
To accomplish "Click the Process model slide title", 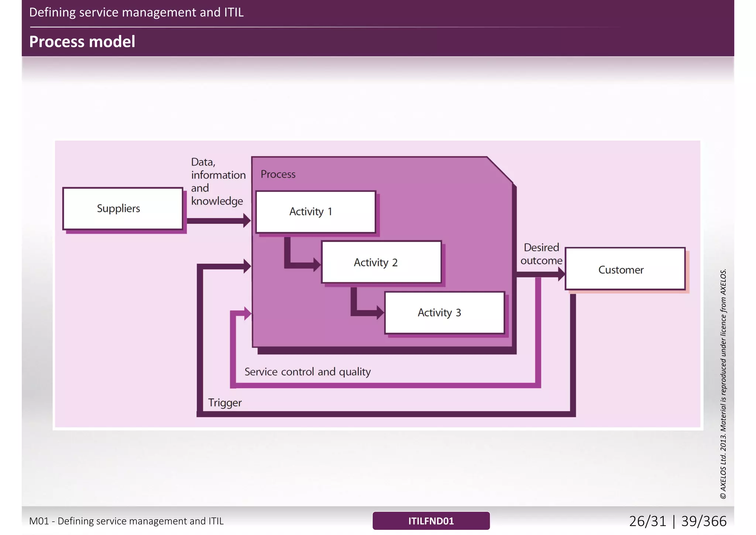I will (82, 41).
